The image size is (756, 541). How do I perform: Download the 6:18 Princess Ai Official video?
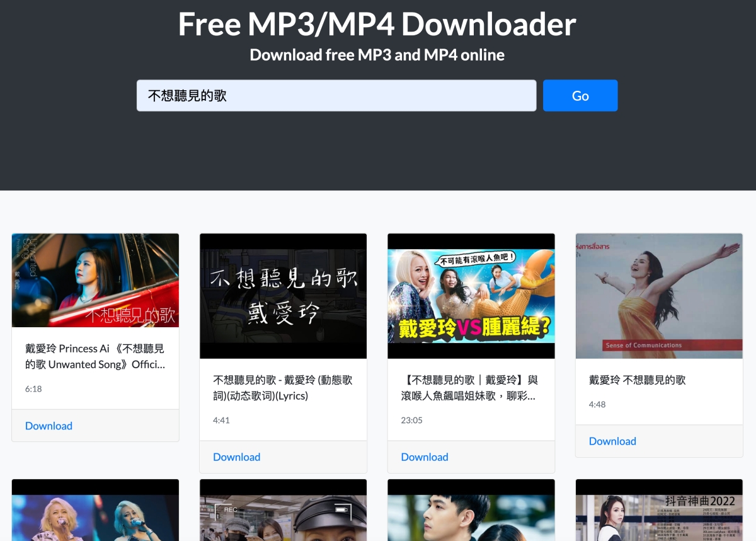click(x=49, y=426)
